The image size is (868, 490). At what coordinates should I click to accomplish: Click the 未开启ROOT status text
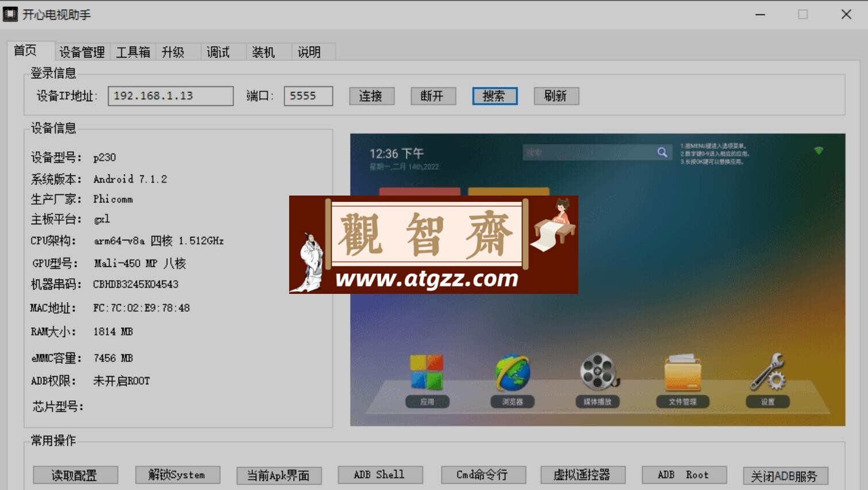pos(121,381)
